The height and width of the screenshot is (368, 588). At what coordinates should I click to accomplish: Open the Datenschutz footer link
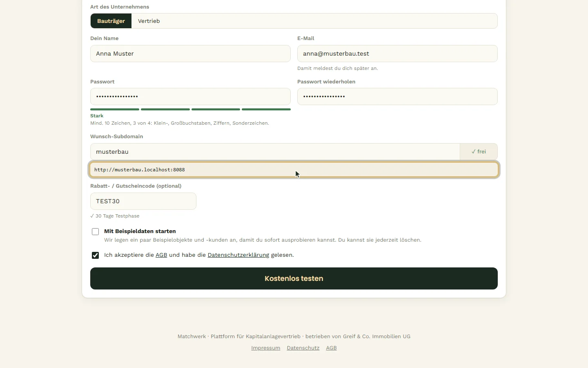coord(303,348)
